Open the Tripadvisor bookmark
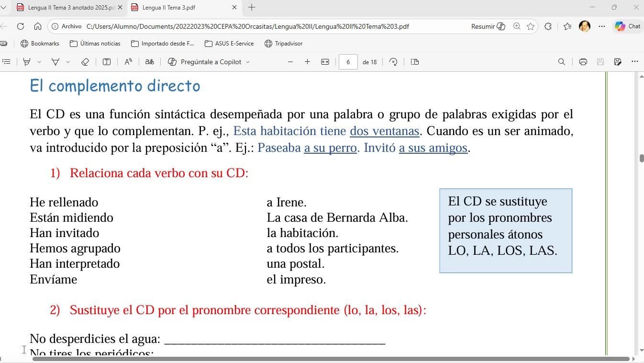The width and height of the screenshot is (644, 363). [x=284, y=44]
